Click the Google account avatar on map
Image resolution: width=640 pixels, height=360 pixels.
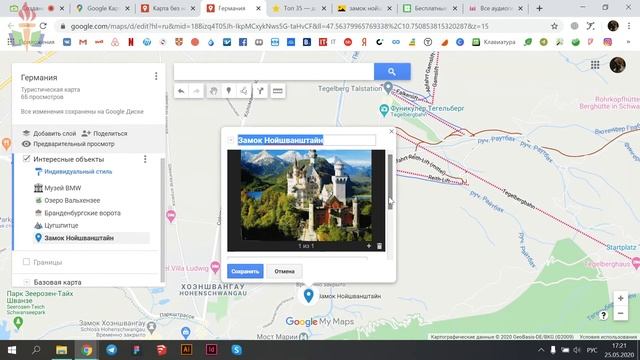[x=618, y=65]
